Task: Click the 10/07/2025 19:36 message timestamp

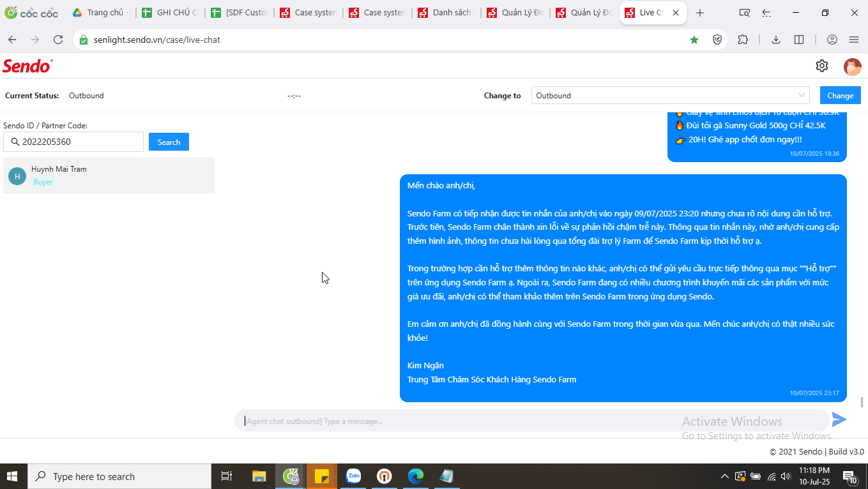Action: tap(814, 154)
